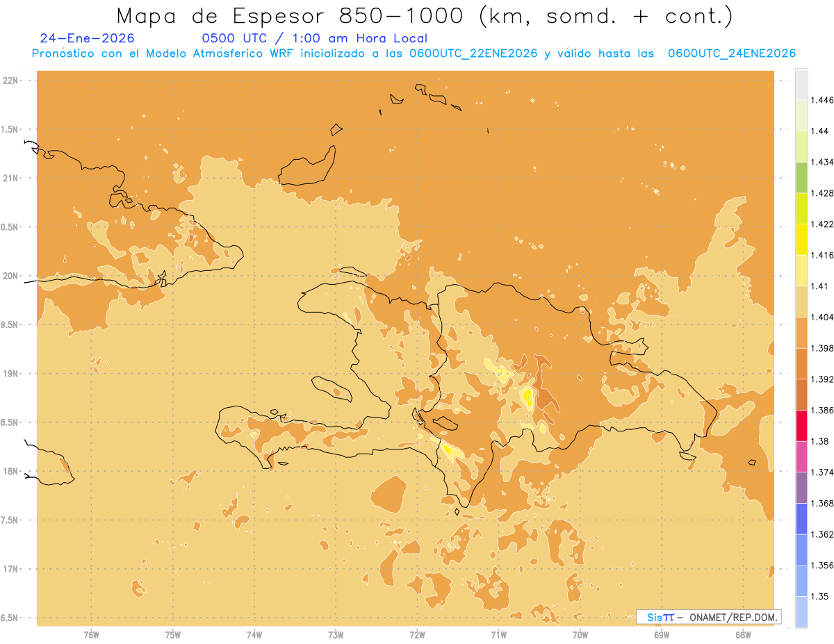Click the '6.5N' latitude tick label
The width and height of the screenshot is (834, 644).
[x=10, y=618]
